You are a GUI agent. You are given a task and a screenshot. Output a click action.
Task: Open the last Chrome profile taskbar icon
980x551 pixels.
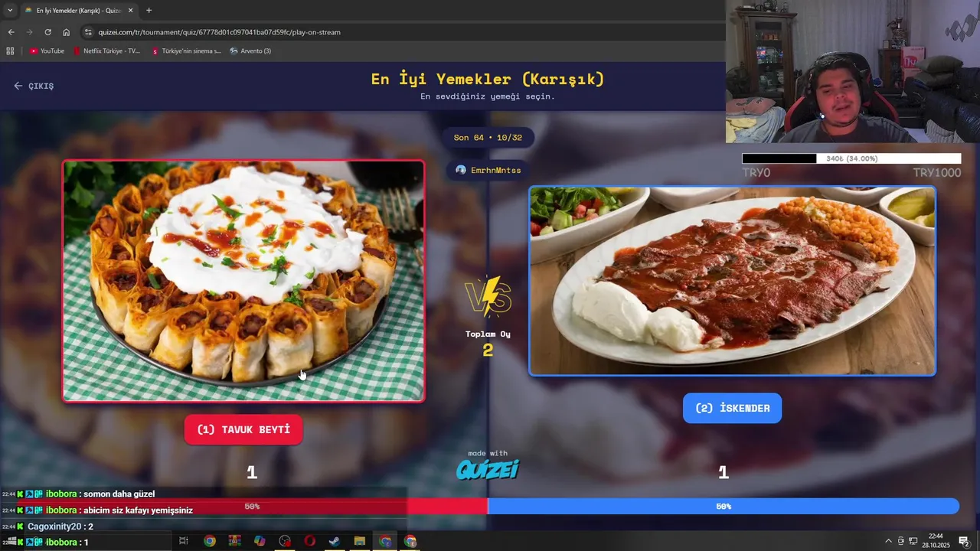tap(410, 541)
